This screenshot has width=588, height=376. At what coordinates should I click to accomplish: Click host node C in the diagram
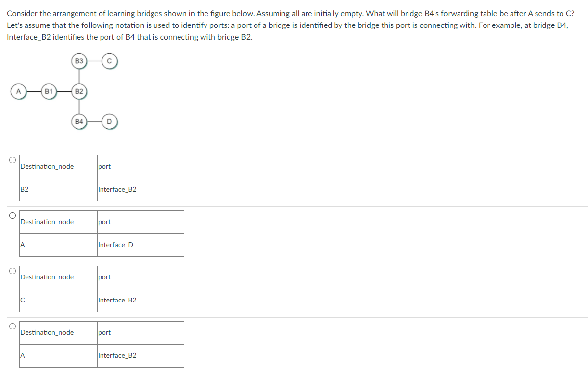[x=109, y=61]
